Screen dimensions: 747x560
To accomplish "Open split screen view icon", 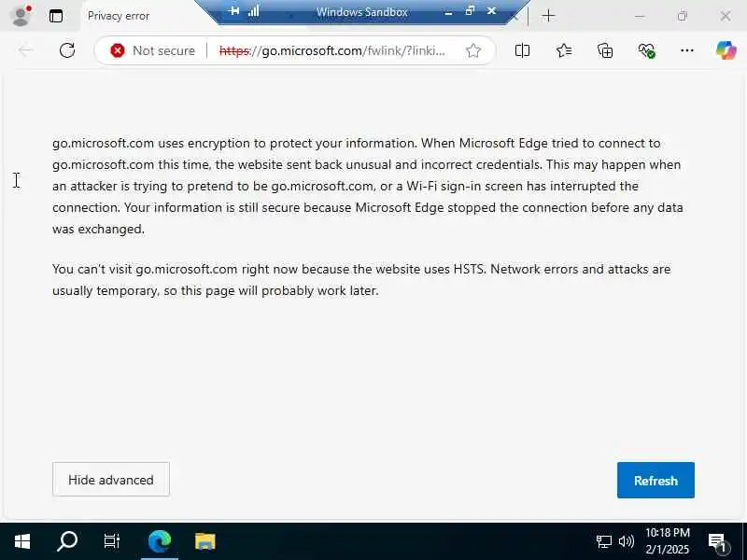I will (522, 50).
